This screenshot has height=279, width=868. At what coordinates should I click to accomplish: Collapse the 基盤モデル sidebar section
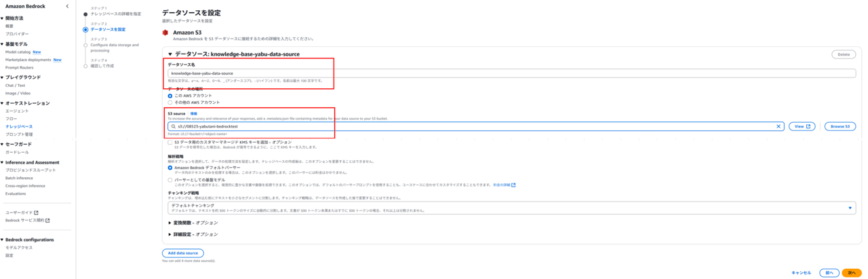tap(2, 44)
